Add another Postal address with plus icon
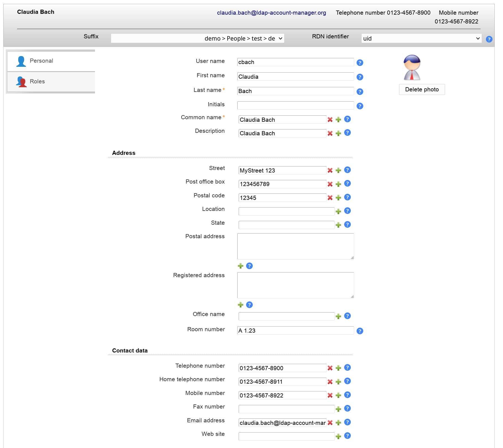Viewport: 503px width, 448px height. (241, 266)
